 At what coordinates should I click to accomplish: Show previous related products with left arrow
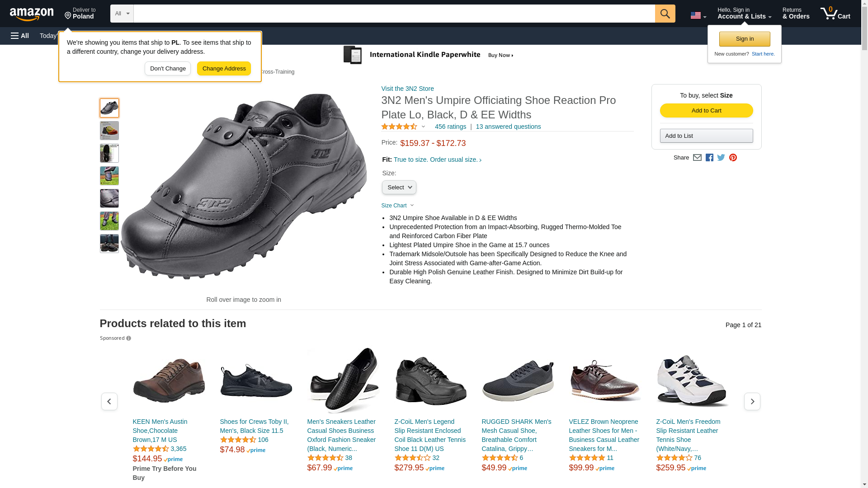pos(109,401)
